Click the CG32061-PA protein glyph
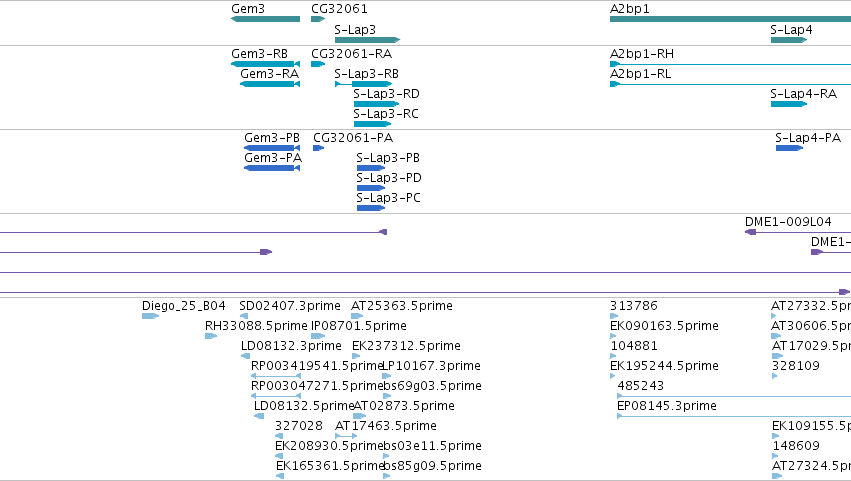Image resolution: width=851 pixels, height=481 pixels. coord(319,148)
